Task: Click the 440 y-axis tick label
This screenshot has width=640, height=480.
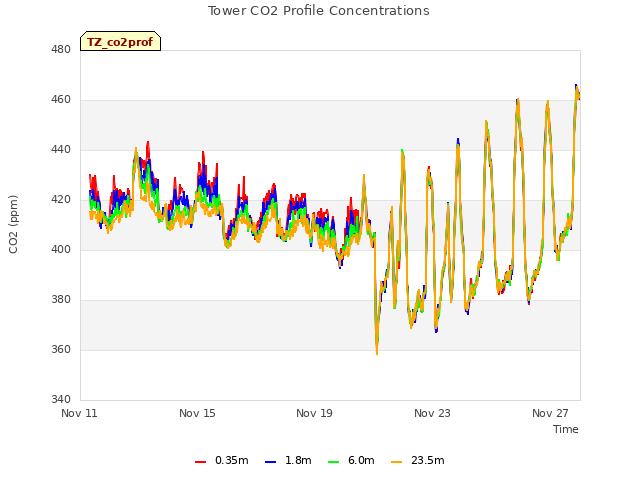Action: pyautogui.click(x=61, y=150)
